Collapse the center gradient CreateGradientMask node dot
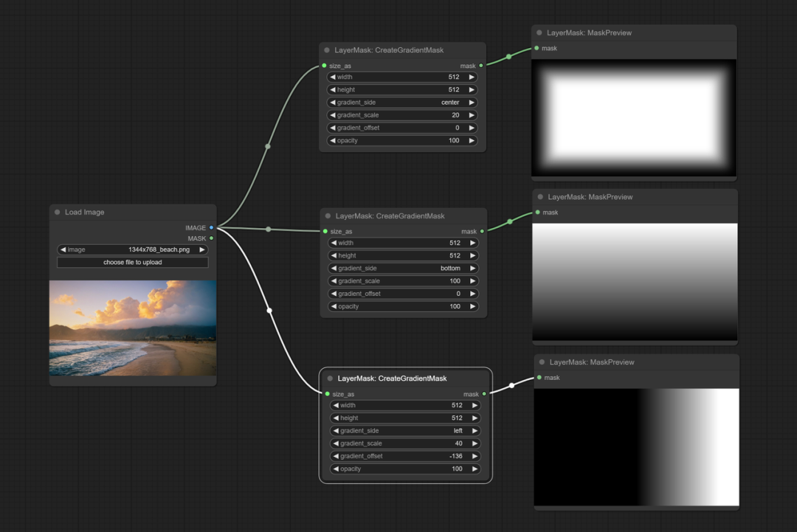 (327, 49)
